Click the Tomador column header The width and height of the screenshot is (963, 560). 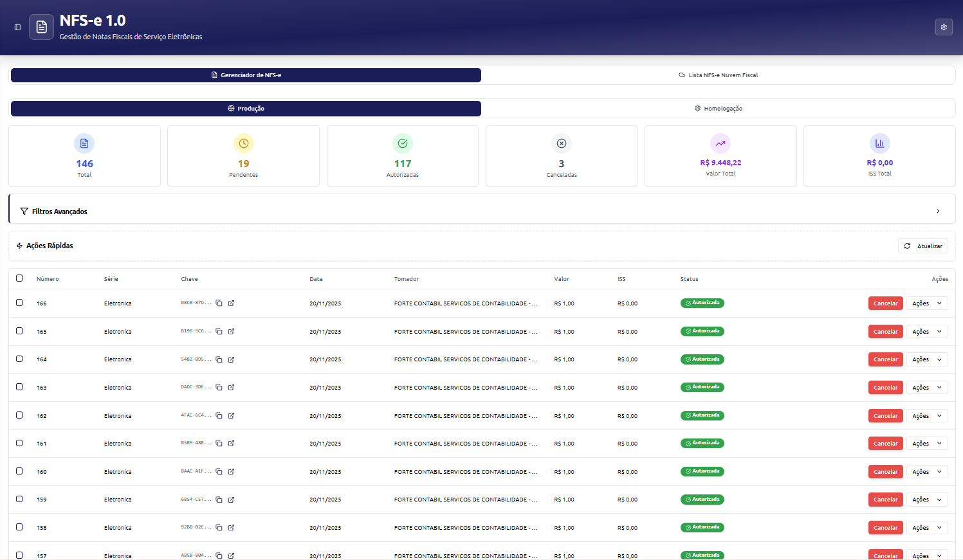click(407, 279)
